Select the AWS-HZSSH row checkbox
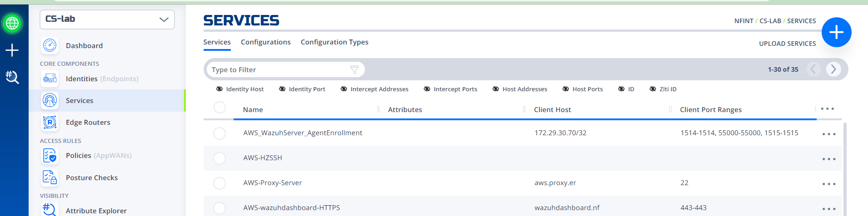 click(219, 158)
